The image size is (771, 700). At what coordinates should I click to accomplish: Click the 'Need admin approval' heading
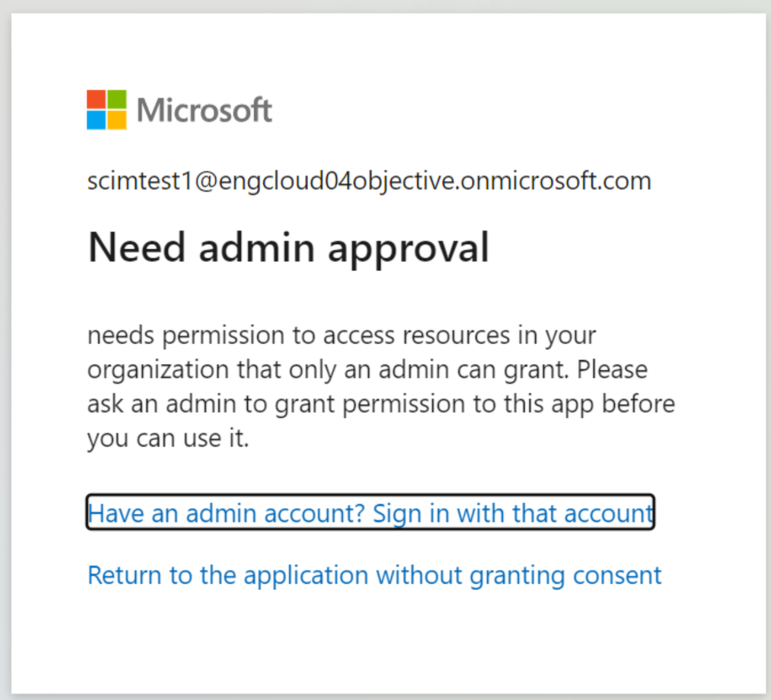click(x=288, y=247)
